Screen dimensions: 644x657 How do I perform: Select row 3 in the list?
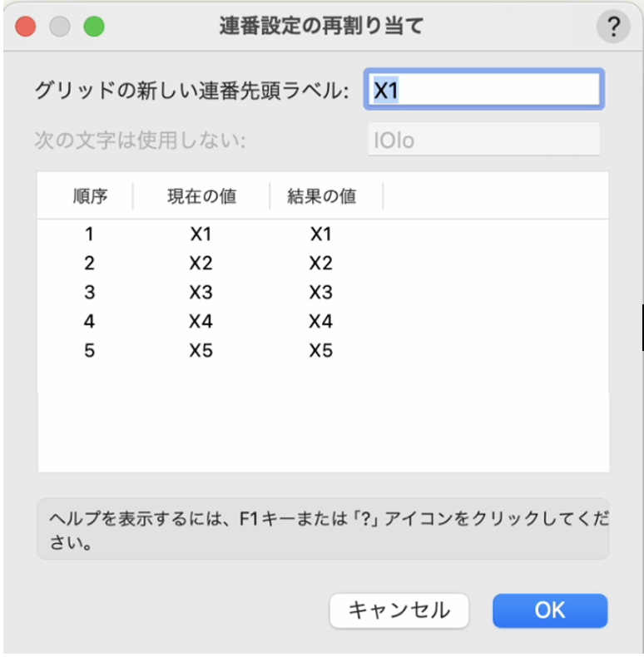click(89, 293)
